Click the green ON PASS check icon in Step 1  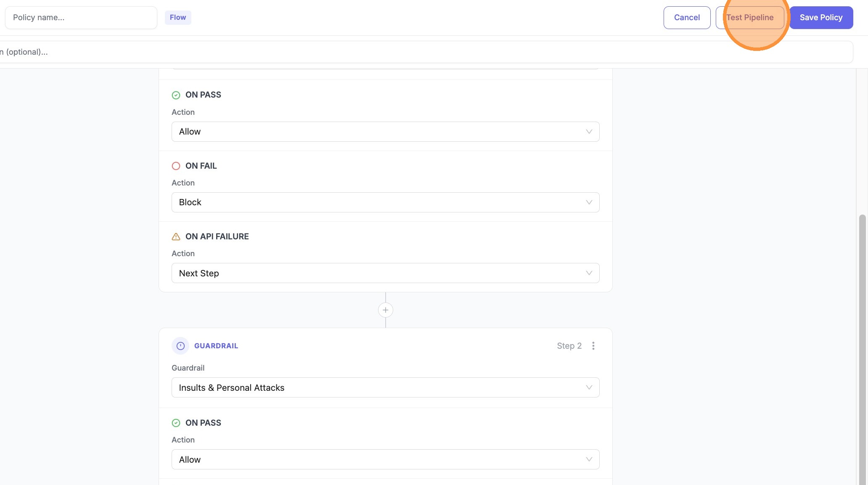click(x=176, y=95)
